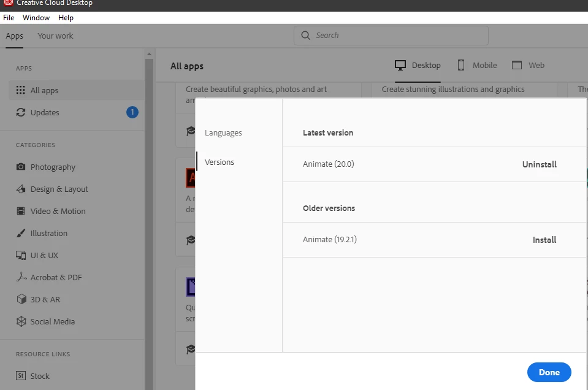Viewport: 588px width, 390px height.
Task: Open Stock icon under Resource Links
Action: [x=21, y=375]
